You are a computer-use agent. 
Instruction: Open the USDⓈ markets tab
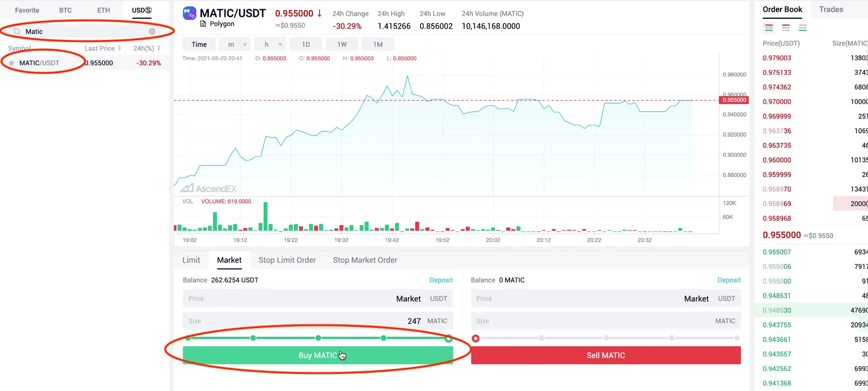pos(142,10)
